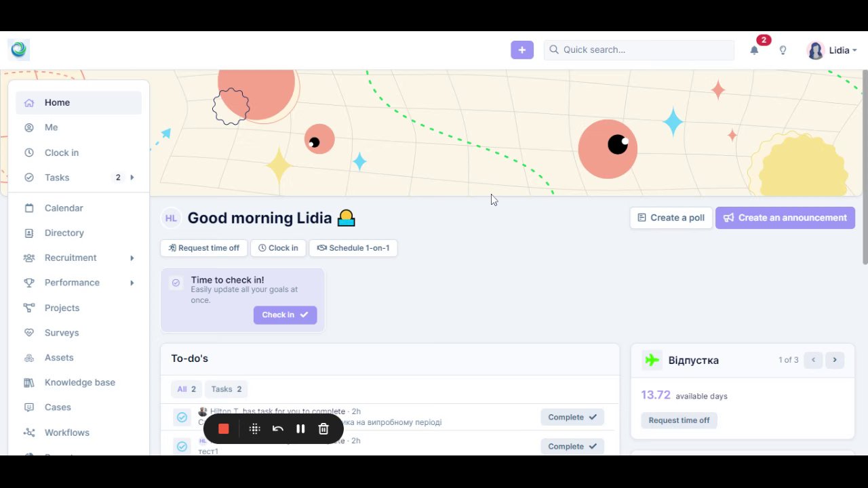Toggle checkmark circle for тест1 task
868x488 pixels.
coord(182,446)
